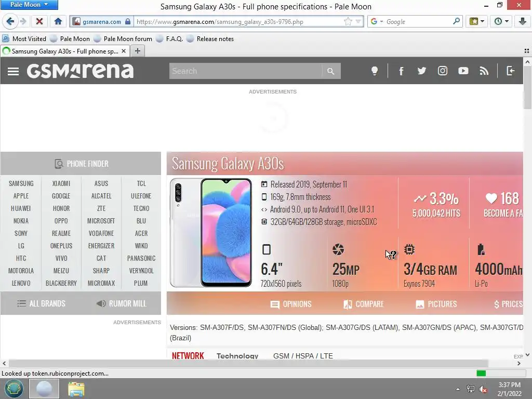The image size is (532, 399).
Task: Click the list all tabs grid icon
Action: (x=527, y=51)
